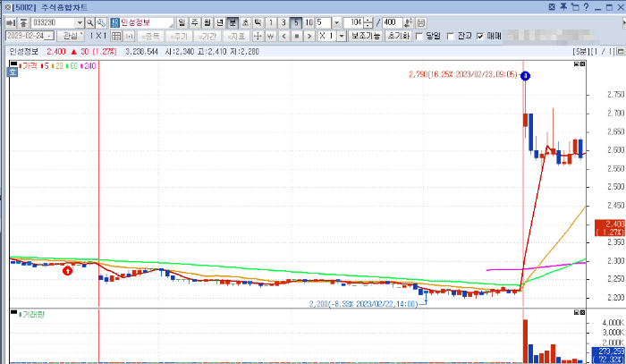
Task: Click the 1+1 chart icon
Action: click(130, 37)
